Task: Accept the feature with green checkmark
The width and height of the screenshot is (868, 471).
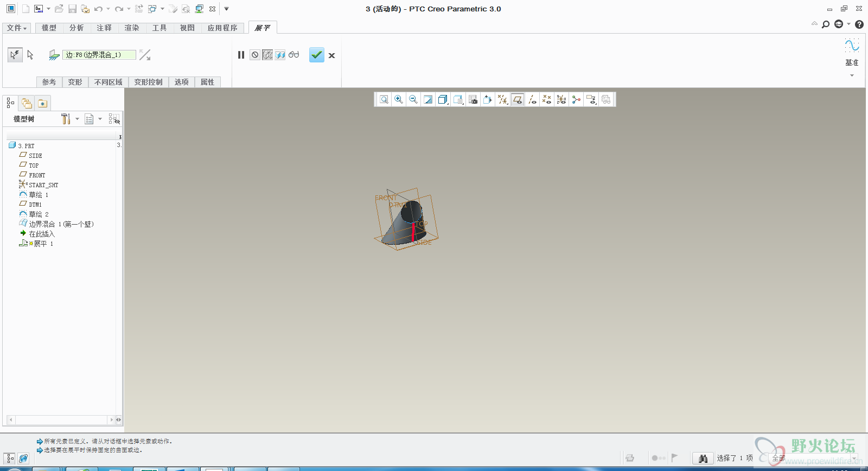Action: coord(317,55)
